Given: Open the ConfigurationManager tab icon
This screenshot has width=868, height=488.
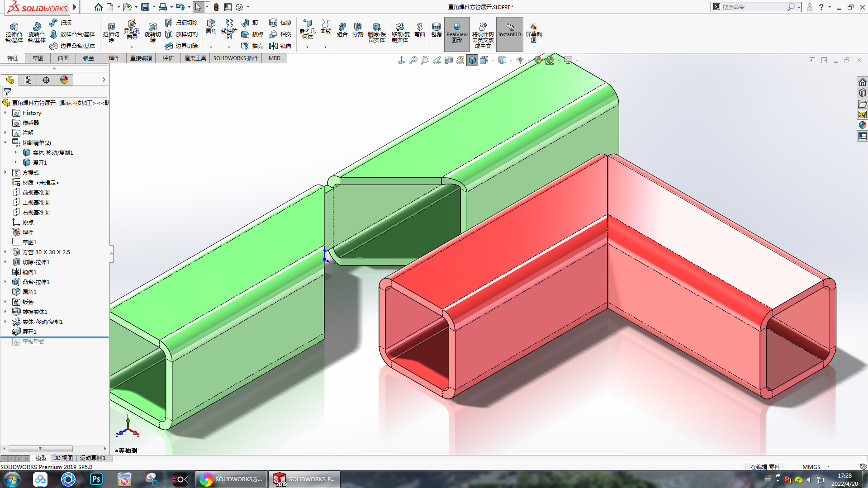Looking at the screenshot, I should (28, 80).
